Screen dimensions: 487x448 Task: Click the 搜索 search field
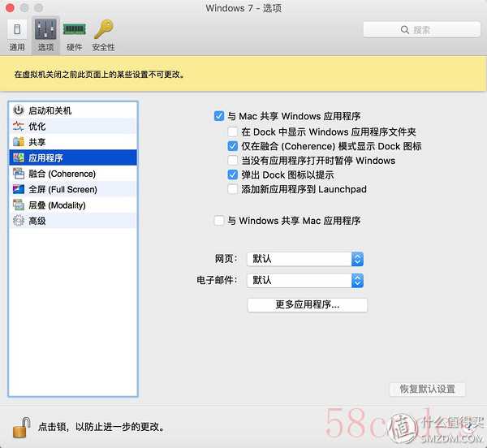click(416, 30)
